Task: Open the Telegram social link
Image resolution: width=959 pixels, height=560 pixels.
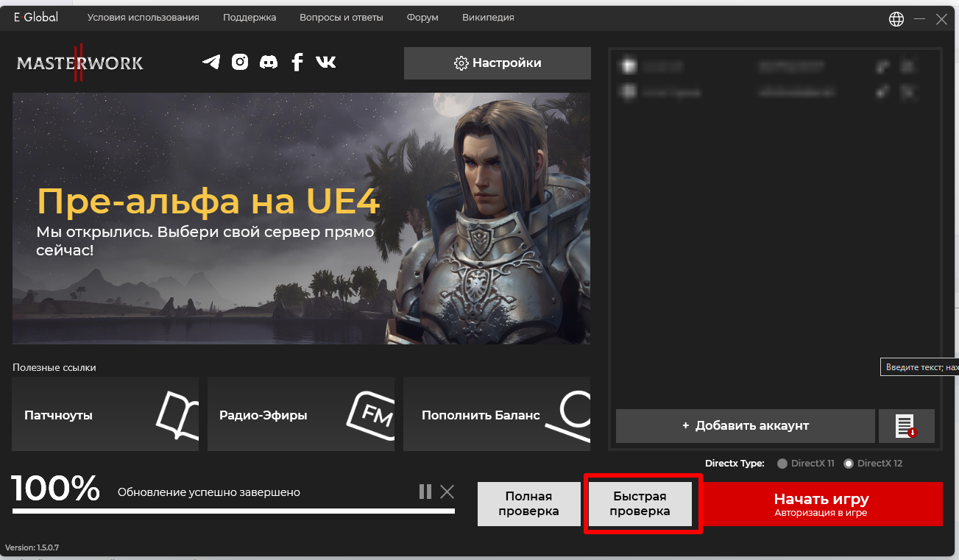Action: [211, 63]
